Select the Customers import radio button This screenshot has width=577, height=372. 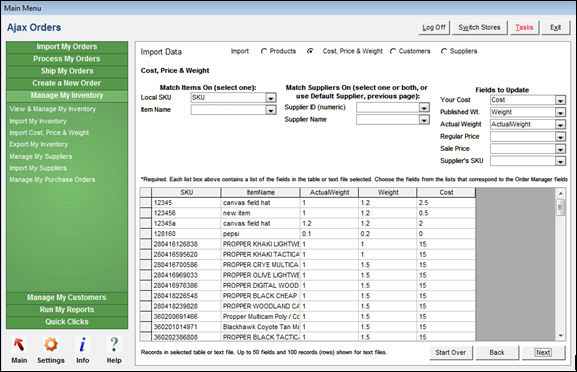point(393,52)
